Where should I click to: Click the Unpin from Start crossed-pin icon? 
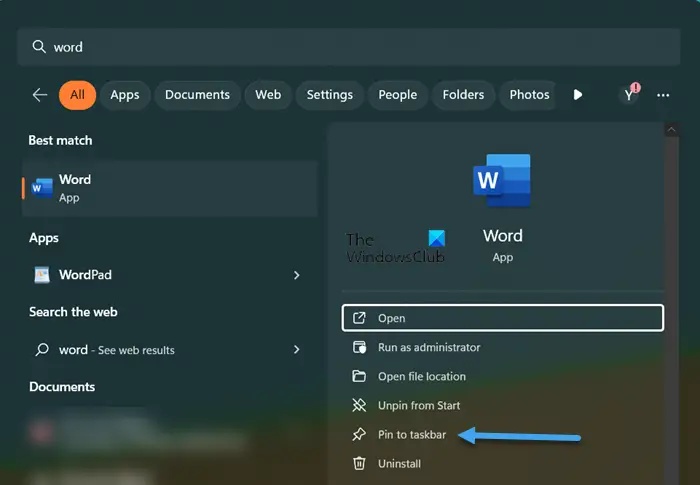pos(359,405)
